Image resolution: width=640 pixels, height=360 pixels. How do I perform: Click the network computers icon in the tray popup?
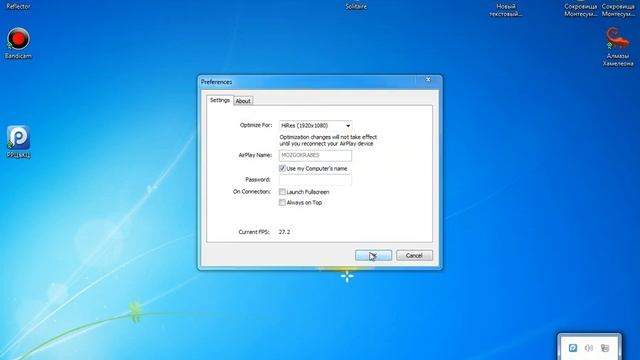(605, 348)
